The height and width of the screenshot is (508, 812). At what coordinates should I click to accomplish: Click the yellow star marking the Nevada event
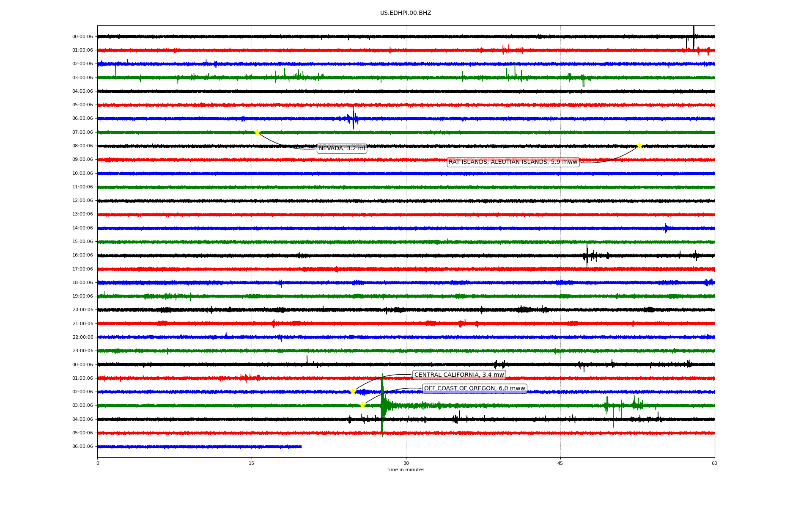click(257, 132)
